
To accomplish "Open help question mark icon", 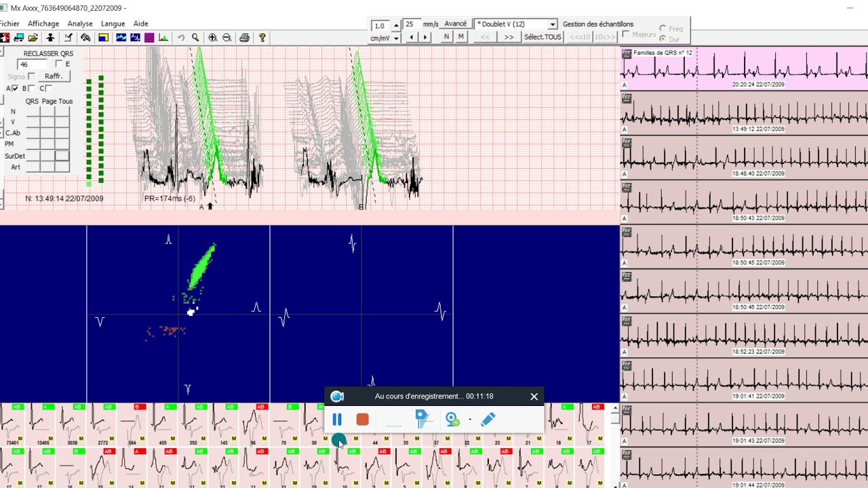I will (x=262, y=37).
